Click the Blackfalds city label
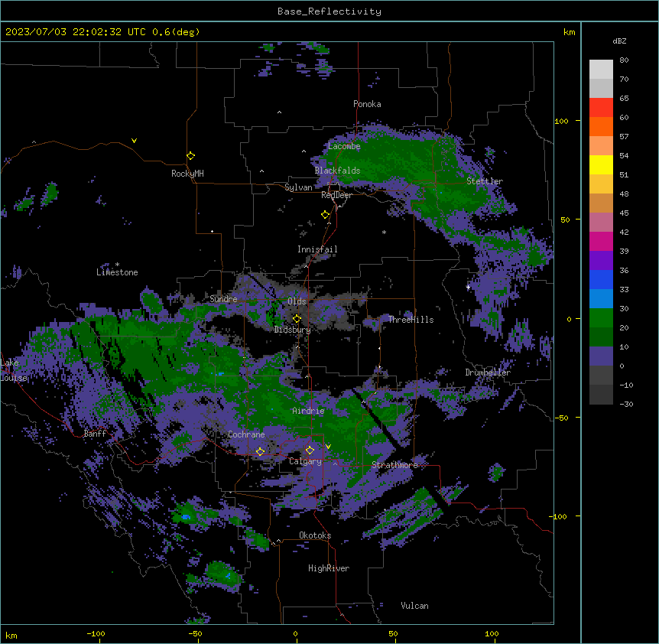 pyautogui.click(x=337, y=171)
